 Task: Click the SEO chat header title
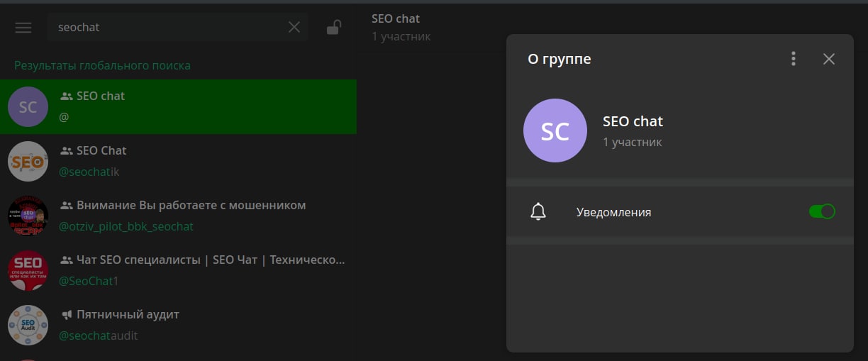(396, 19)
